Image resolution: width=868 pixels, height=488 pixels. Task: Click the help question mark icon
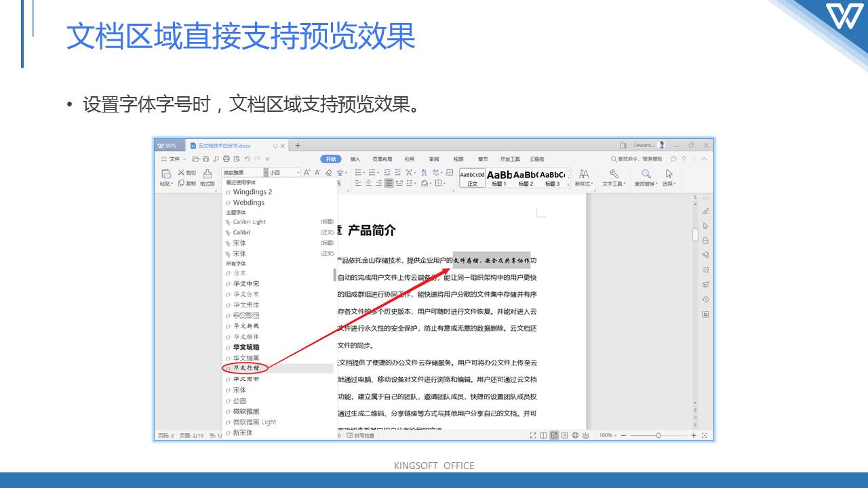pos(684,159)
